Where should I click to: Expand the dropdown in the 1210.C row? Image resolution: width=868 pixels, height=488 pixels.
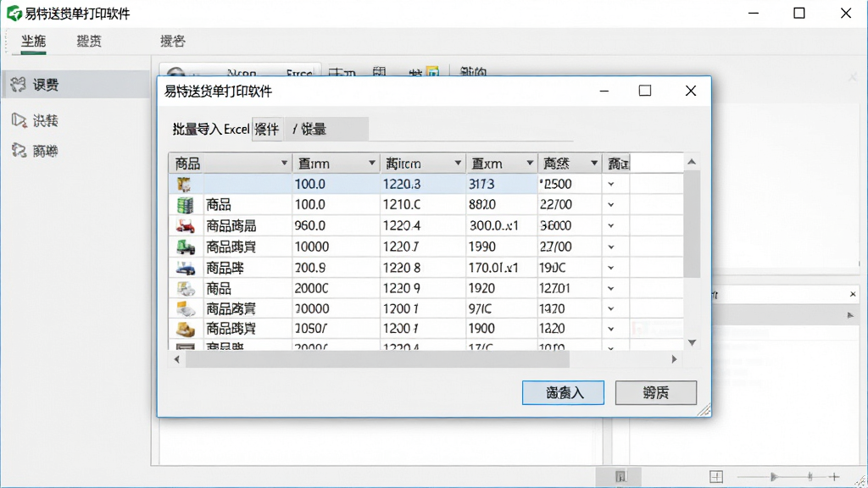click(x=611, y=205)
